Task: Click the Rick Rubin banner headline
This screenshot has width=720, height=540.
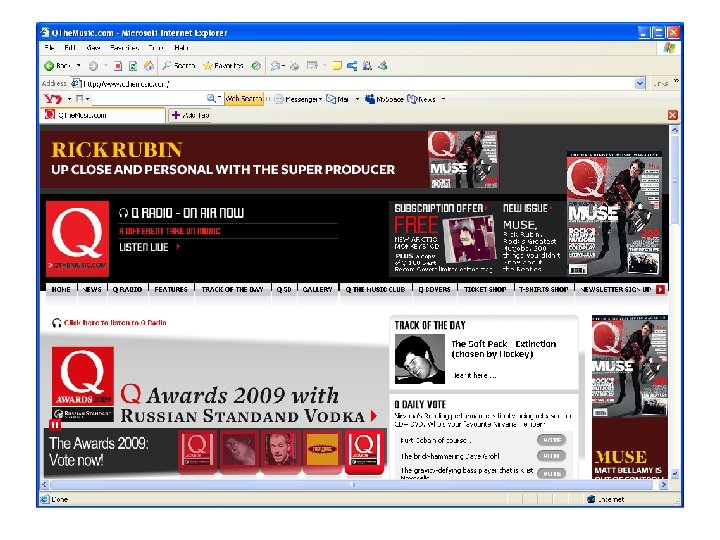Action: click(x=117, y=150)
